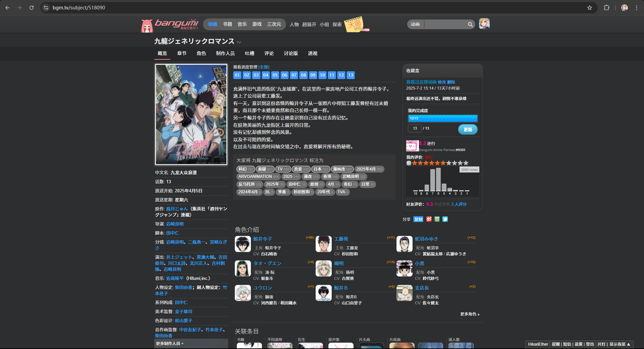Screen dimensions: 644x349
Task: Open タオ・グエン character avatar
Action: pyautogui.click(x=243, y=268)
